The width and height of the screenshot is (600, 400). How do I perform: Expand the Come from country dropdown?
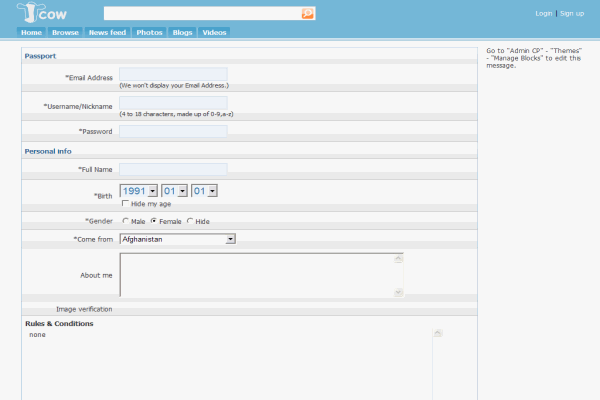pyautogui.click(x=230, y=239)
